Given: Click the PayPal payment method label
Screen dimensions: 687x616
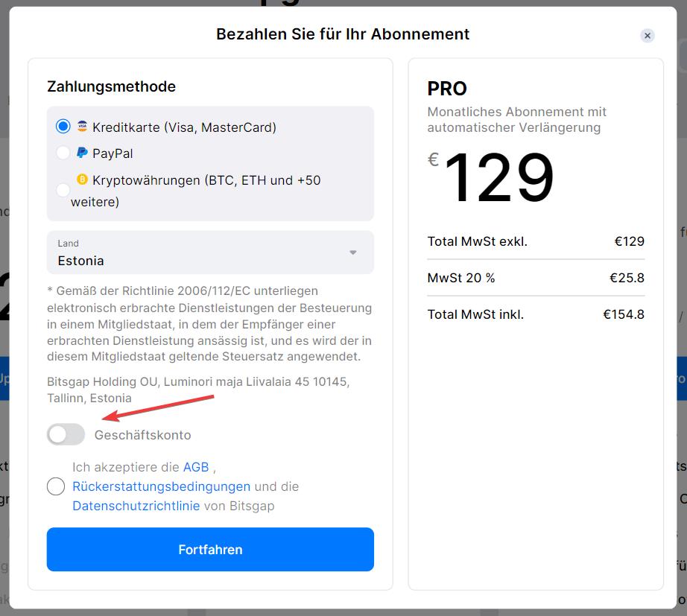Looking at the screenshot, I should [x=113, y=153].
